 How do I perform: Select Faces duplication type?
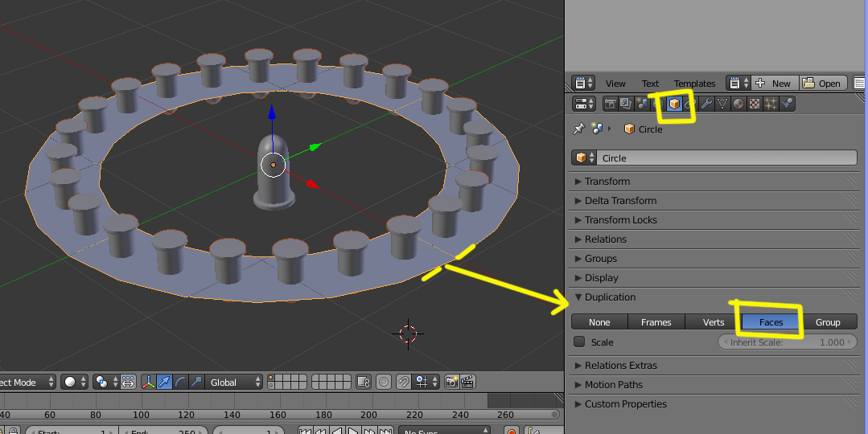pos(771,321)
